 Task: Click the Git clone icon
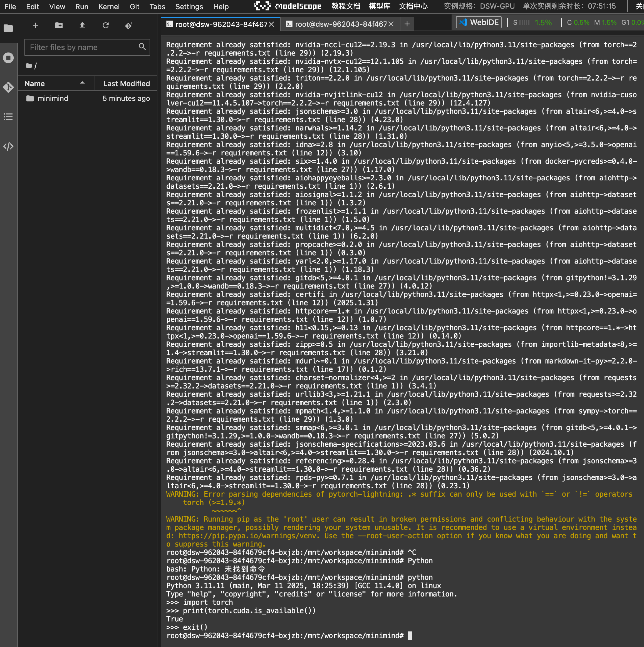point(129,26)
